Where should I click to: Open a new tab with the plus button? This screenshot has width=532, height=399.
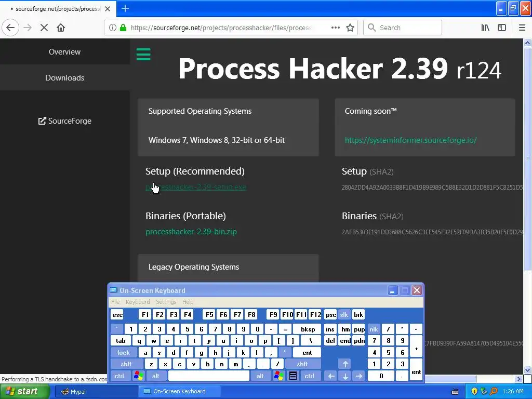125,8
